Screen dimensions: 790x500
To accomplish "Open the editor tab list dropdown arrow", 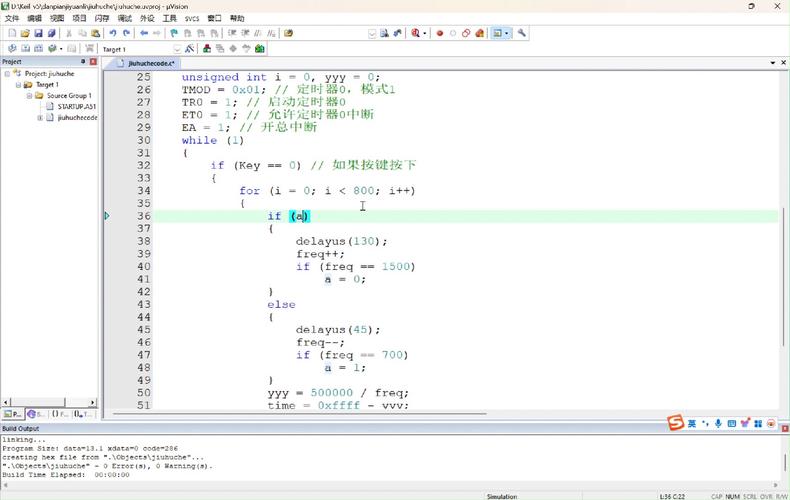I will [772, 63].
